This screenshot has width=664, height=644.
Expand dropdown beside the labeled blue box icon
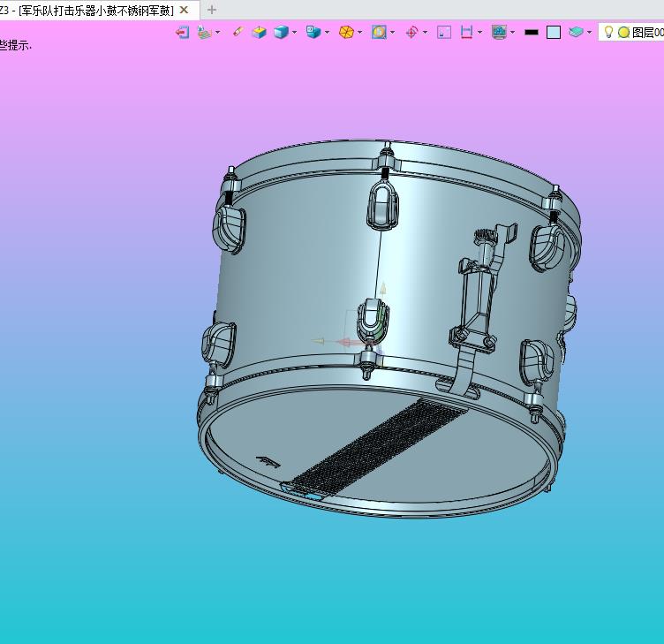(327, 32)
